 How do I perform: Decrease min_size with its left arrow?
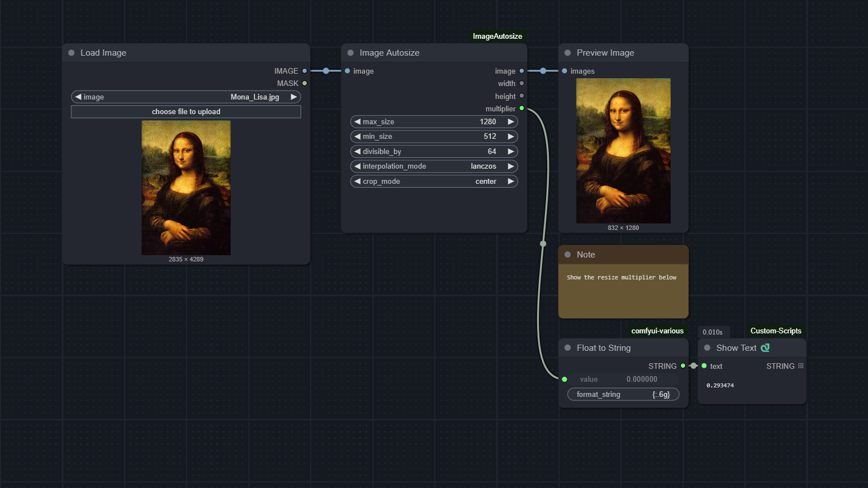coord(357,137)
